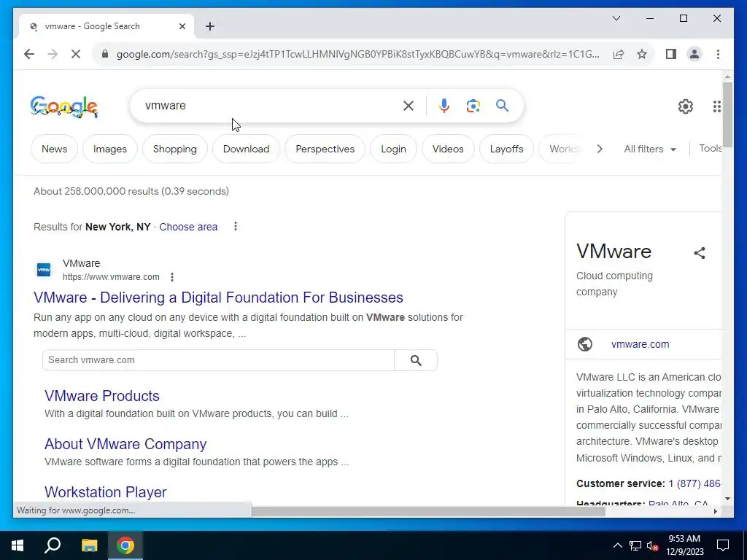Open the Chrome profile avatar
The height and width of the screenshot is (560, 747).
[694, 54]
